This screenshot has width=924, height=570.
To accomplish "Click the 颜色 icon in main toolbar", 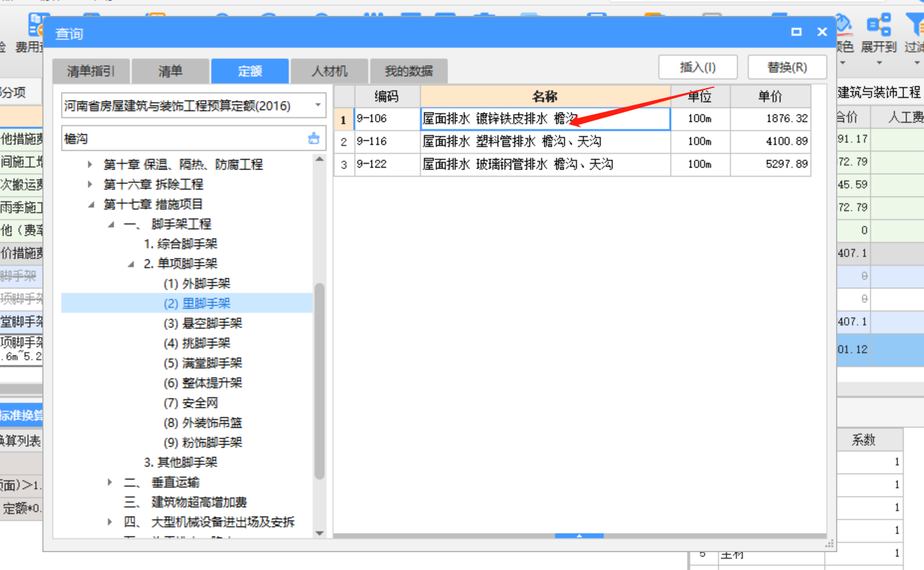I will (843, 25).
